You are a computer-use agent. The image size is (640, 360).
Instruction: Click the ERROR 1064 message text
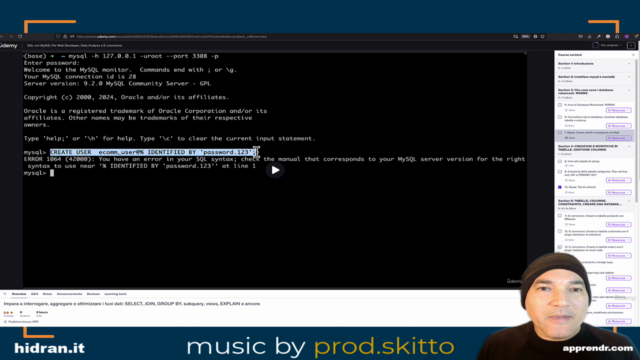pyautogui.click(x=274, y=162)
